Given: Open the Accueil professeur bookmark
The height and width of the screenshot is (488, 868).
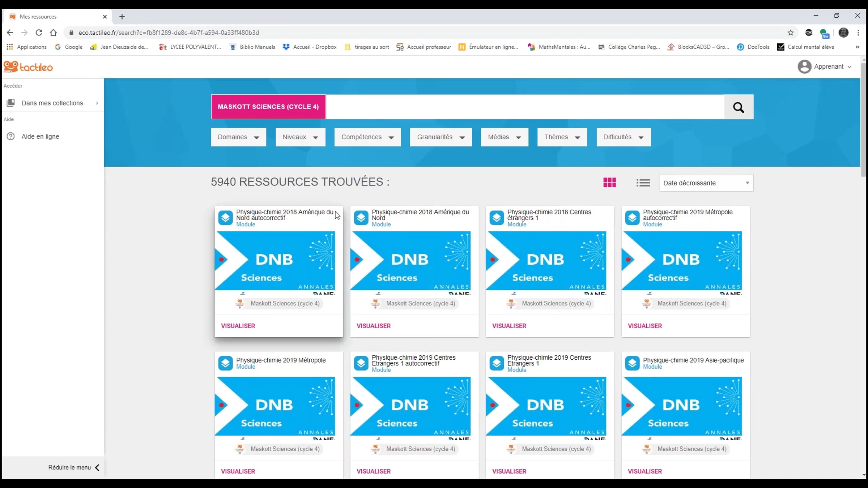Looking at the screenshot, I should 424,47.
